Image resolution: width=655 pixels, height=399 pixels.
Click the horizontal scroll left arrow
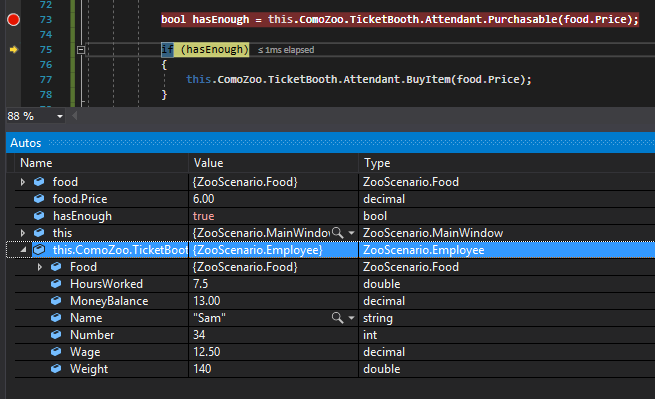pos(74,116)
